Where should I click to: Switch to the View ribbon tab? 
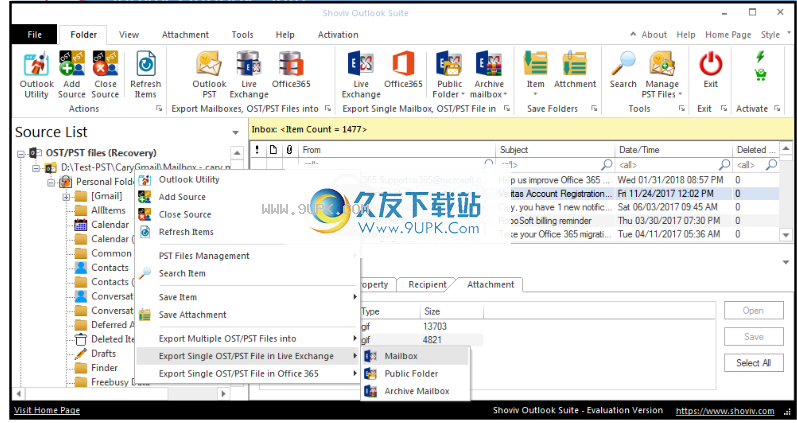129,35
